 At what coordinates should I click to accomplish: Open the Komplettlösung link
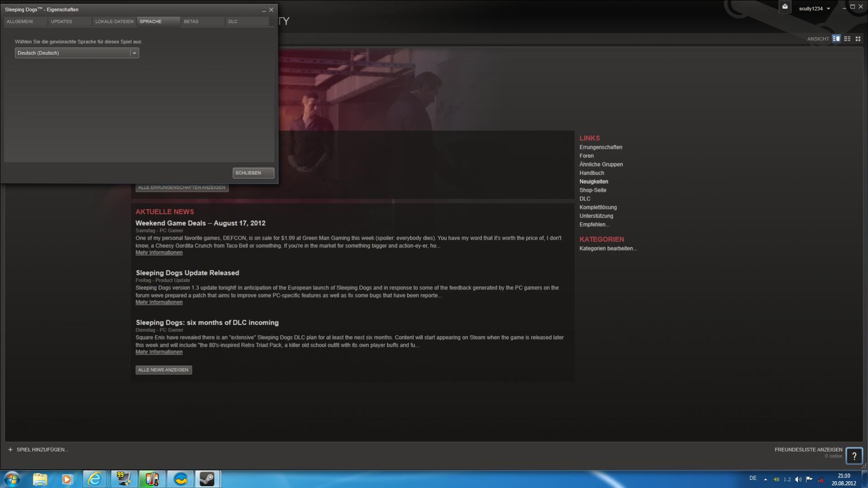point(598,208)
